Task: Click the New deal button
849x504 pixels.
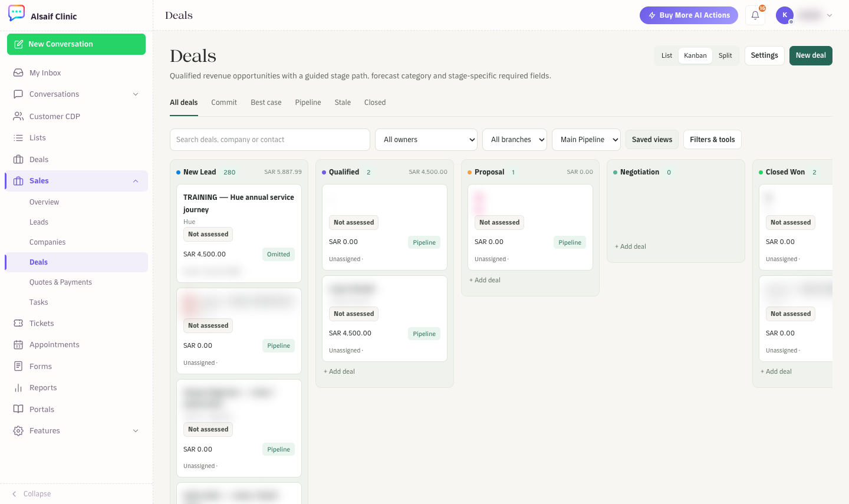Action: coord(811,55)
